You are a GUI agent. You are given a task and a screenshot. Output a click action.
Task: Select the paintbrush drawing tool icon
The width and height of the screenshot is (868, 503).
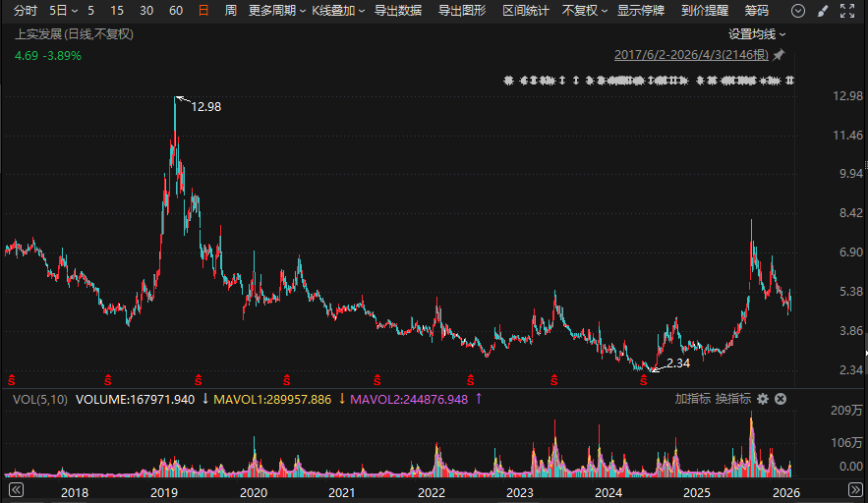pyautogui.click(x=823, y=11)
